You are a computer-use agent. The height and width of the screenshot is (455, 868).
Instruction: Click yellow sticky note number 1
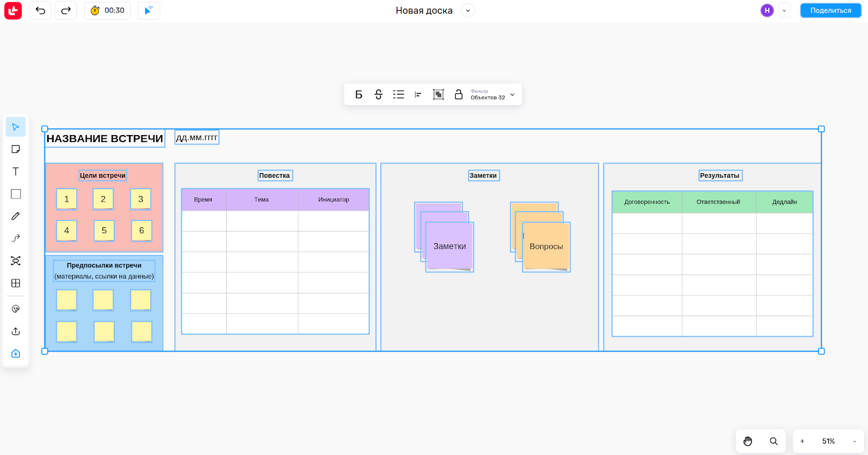[x=67, y=199]
